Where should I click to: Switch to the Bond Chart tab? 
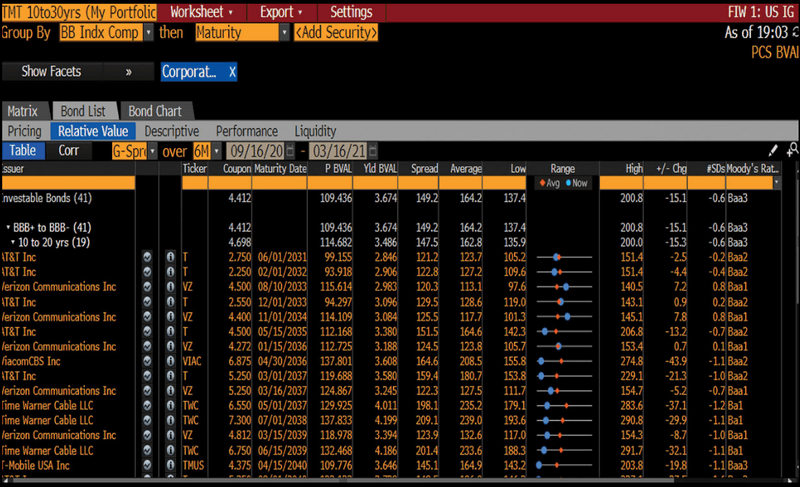click(155, 111)
